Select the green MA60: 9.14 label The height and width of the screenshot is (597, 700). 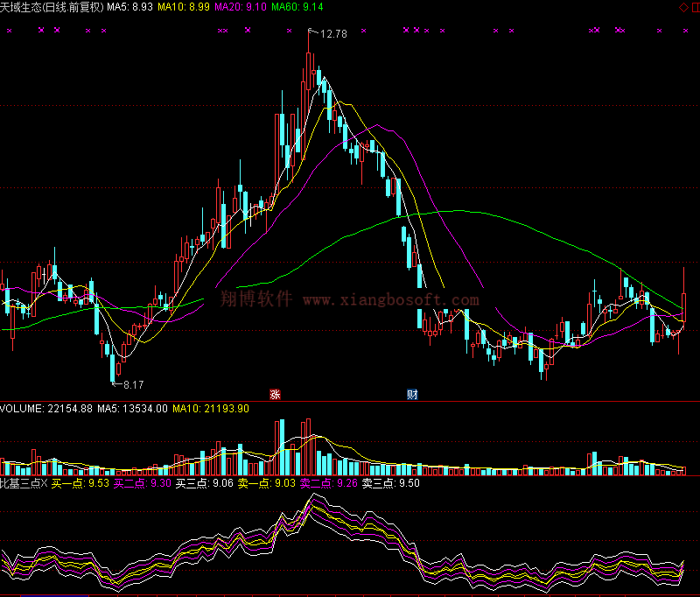coord(297,7)
